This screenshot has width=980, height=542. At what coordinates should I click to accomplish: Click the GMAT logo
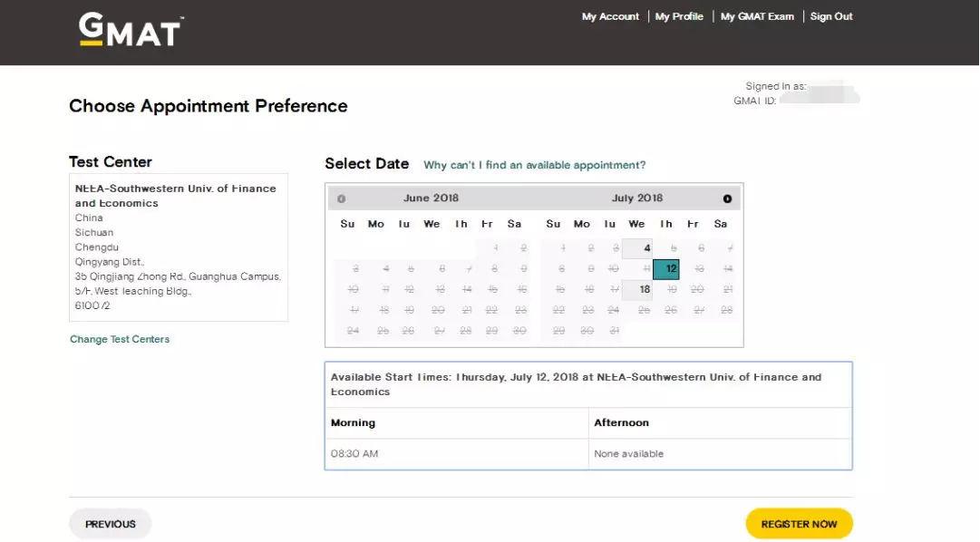(x=130, y=30)
